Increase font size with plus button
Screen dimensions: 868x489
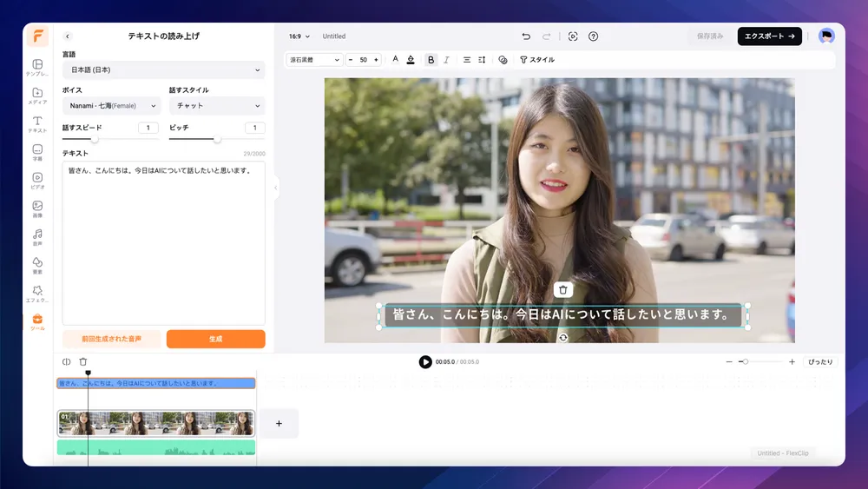[x=376, y=60]
